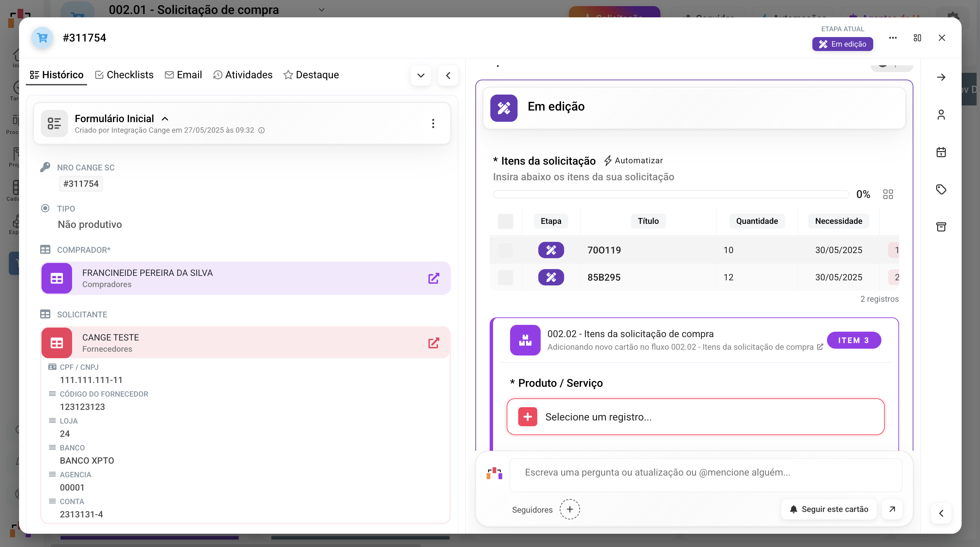Click the info icon next to creation date
Viewport: 980px width, 547px height.
pos(261,130)
